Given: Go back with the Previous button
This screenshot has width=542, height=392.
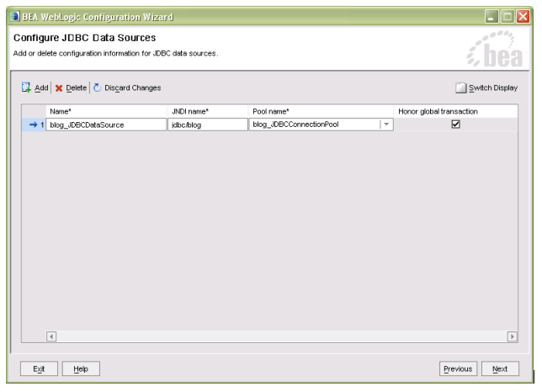Looking at the screenshot, I should (x=460, y=369).
